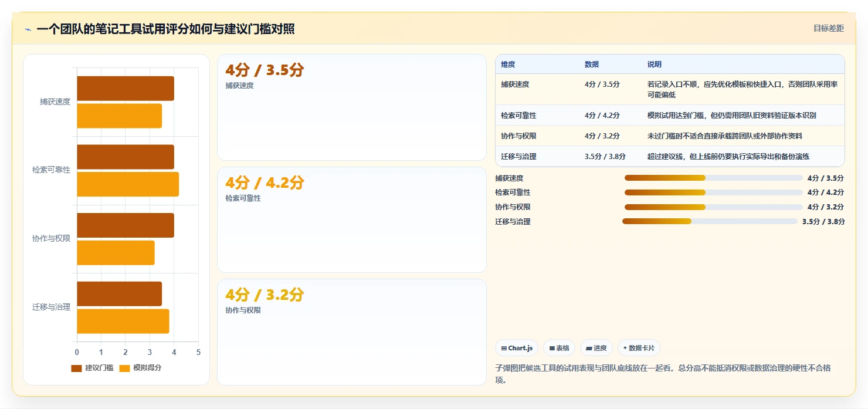Click the orange 模拟得分 bar for 捕获速度

(119, 116)
